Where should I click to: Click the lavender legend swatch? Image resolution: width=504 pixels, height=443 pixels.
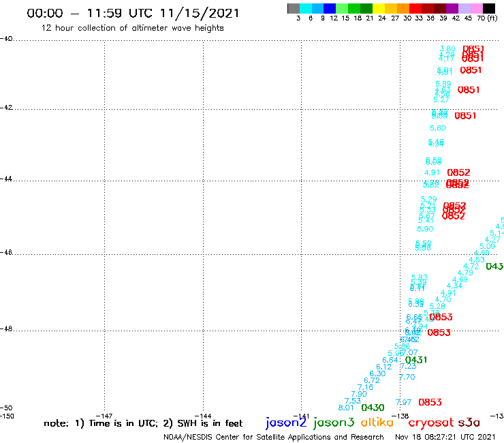(x=464, y=8)
